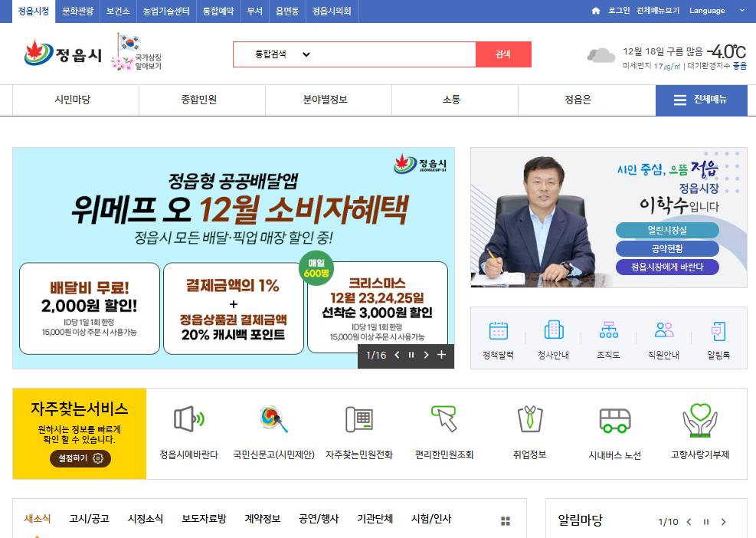This screenshot has height=538, width=756.
Task: Open the 통합검색 category dropdown
Action: click(282, 54)
